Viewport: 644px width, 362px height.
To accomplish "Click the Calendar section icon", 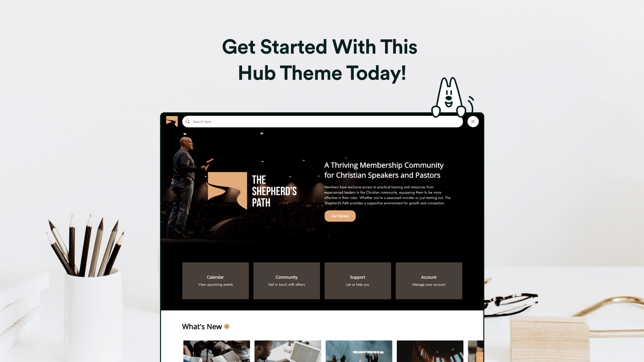I will click(x=215, y=280).
